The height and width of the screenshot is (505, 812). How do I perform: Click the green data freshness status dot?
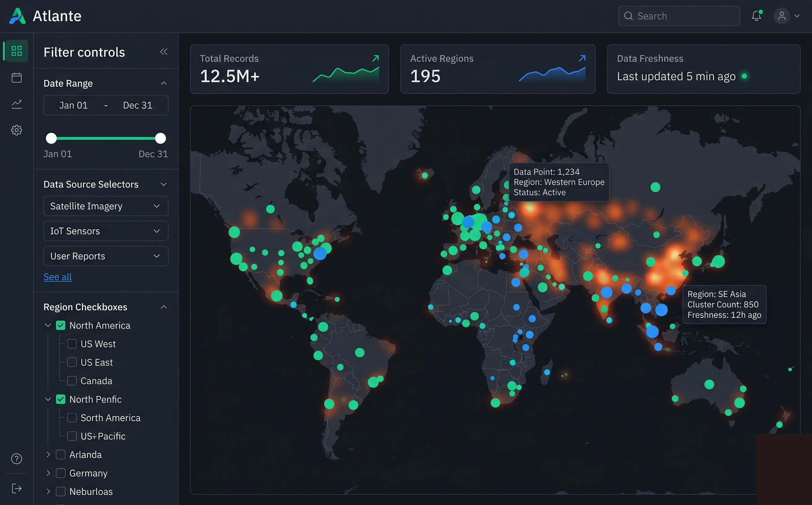(744, 76)
